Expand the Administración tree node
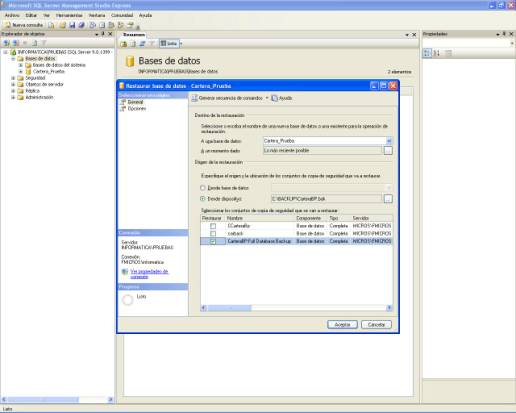 pyautogui.click(x=13, y=98)
